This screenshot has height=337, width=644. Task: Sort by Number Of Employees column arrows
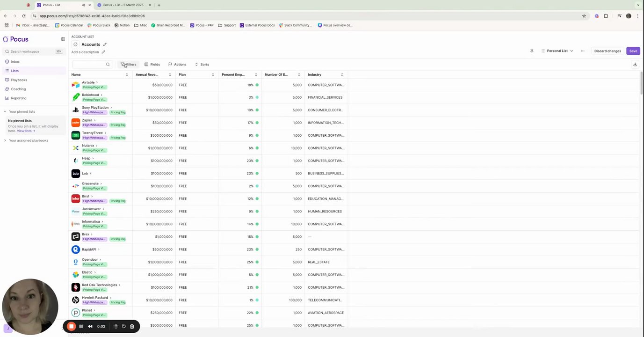(x=299, y=75)
